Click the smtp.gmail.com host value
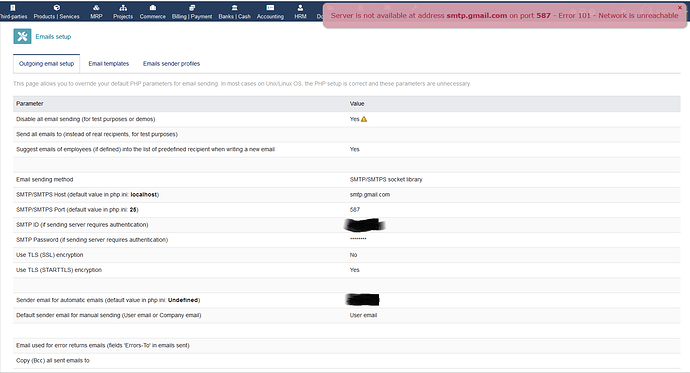 click(x=370, y=194)
